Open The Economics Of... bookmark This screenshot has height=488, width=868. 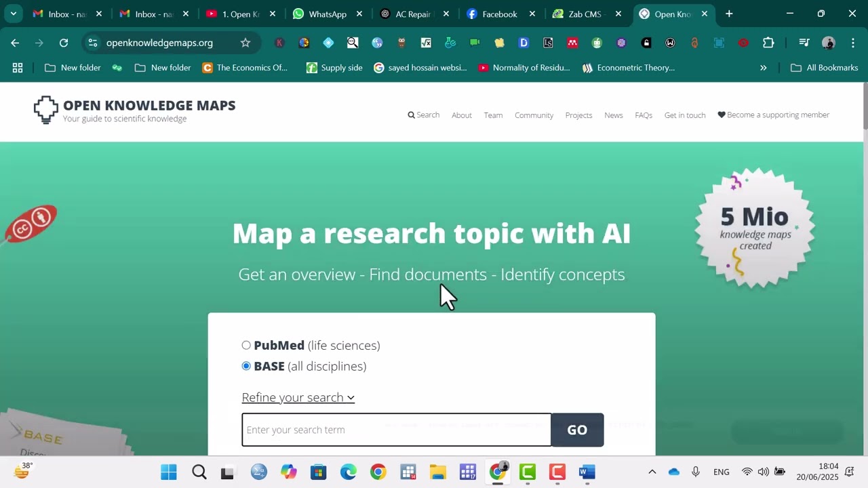[245, 68]
